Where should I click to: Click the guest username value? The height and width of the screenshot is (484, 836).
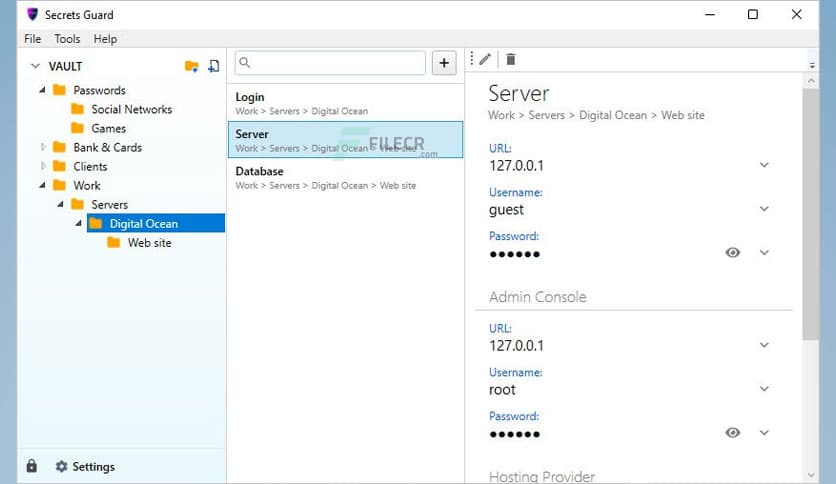pos(506,209)
